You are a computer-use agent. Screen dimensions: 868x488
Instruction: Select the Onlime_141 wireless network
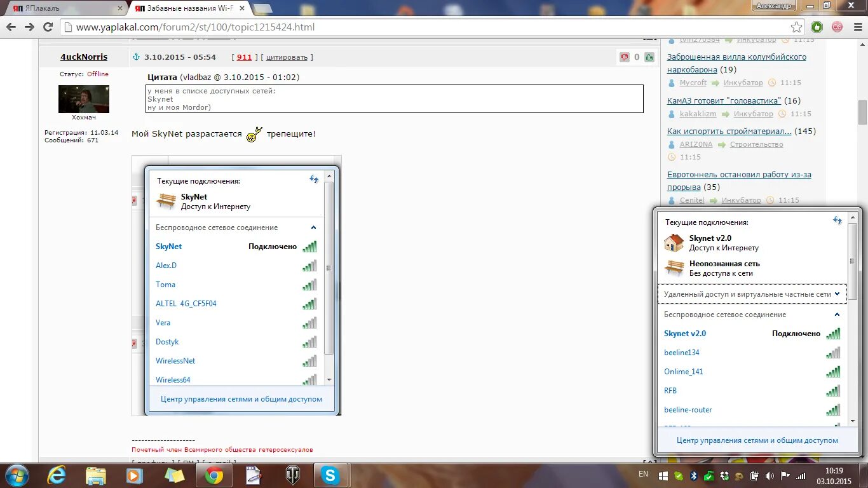point(752,372)
